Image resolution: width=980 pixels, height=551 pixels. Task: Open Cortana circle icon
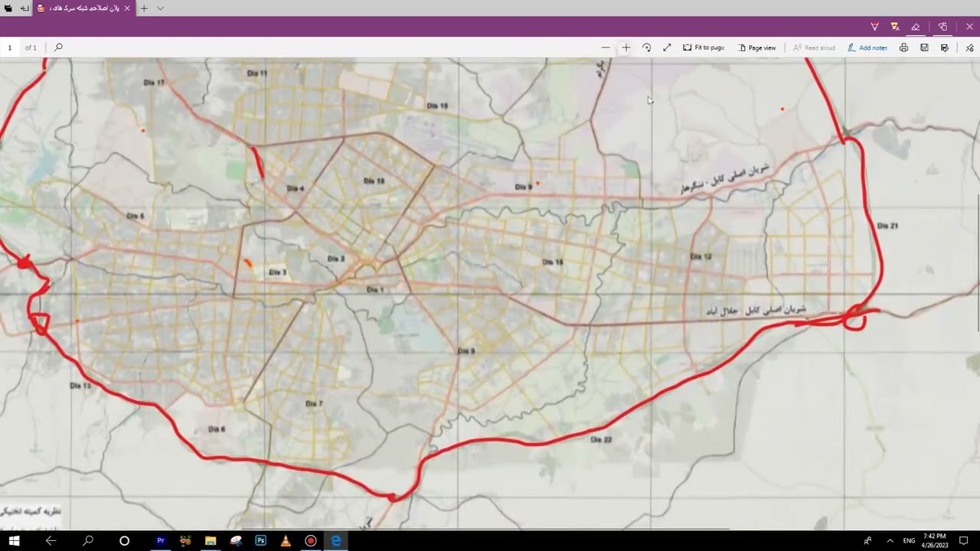[x=124, y=540]
